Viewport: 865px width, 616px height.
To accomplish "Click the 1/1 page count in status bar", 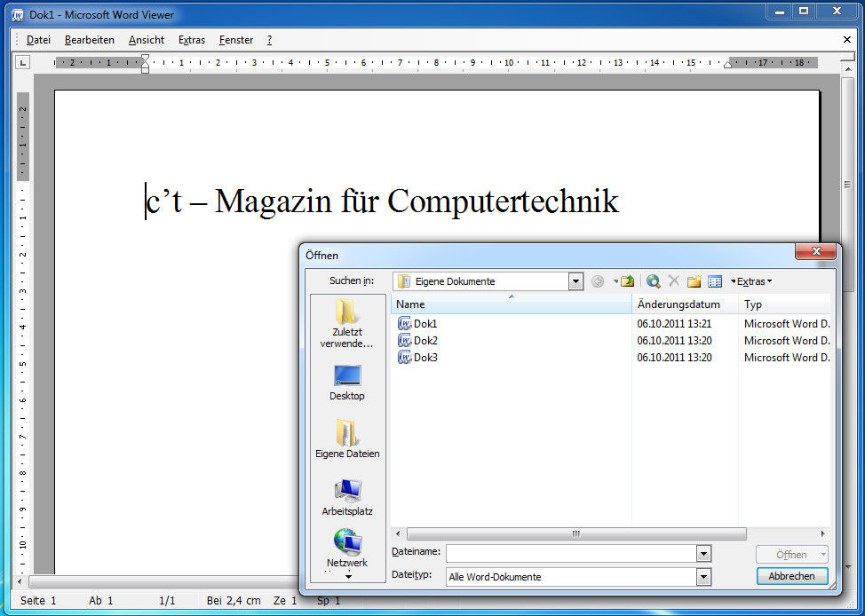I will pyautogui.click(x=167, y=601).
